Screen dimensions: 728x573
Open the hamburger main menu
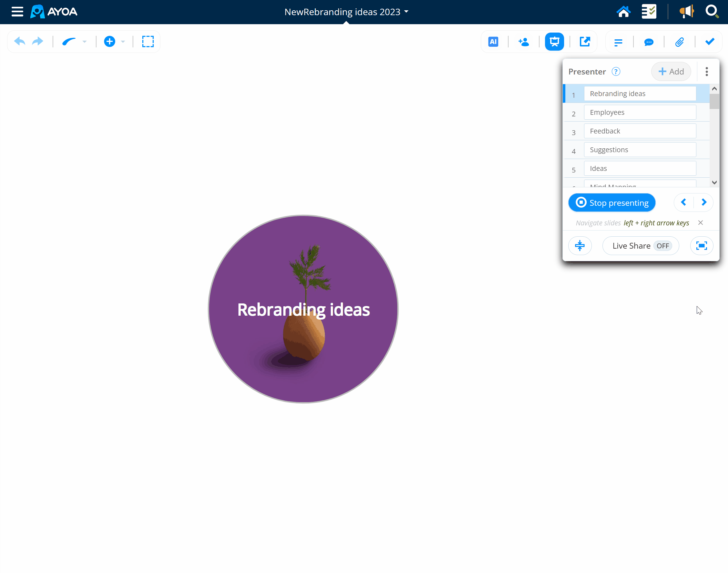17,12
